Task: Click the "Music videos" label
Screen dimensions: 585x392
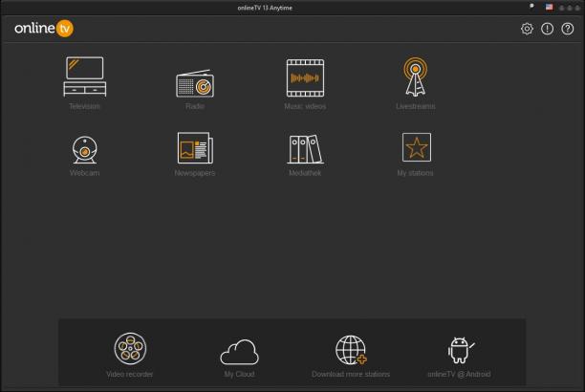Action: [x=305, y=106]
